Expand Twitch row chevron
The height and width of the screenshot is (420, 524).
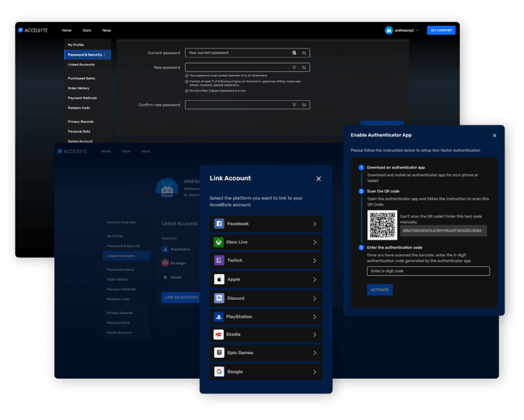[314, 260]
